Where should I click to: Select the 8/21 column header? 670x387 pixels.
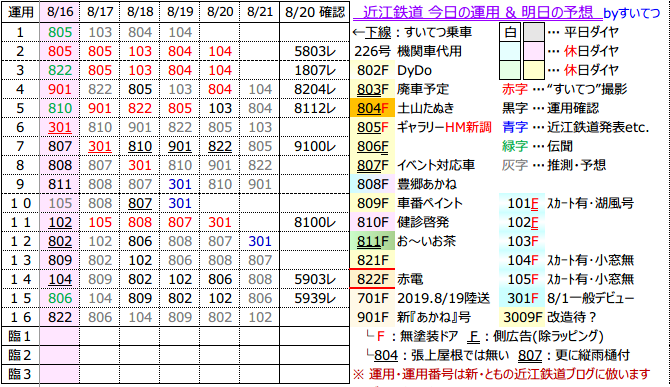point(260,12)
